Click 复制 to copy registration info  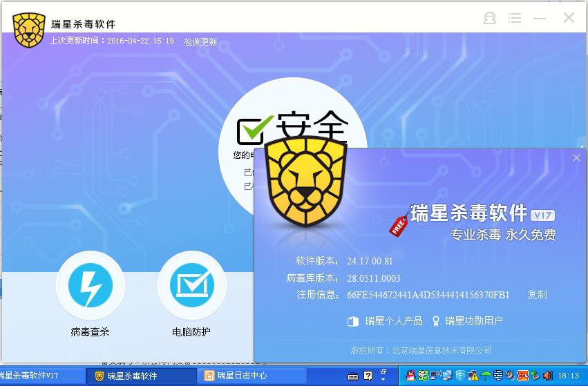[537, 295]
